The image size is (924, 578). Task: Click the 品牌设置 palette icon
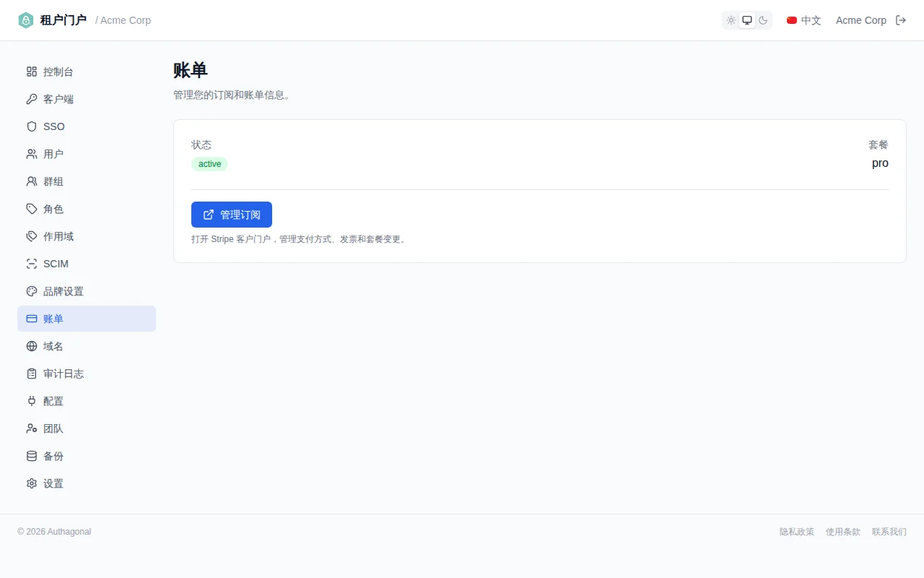tap(32, 291)
